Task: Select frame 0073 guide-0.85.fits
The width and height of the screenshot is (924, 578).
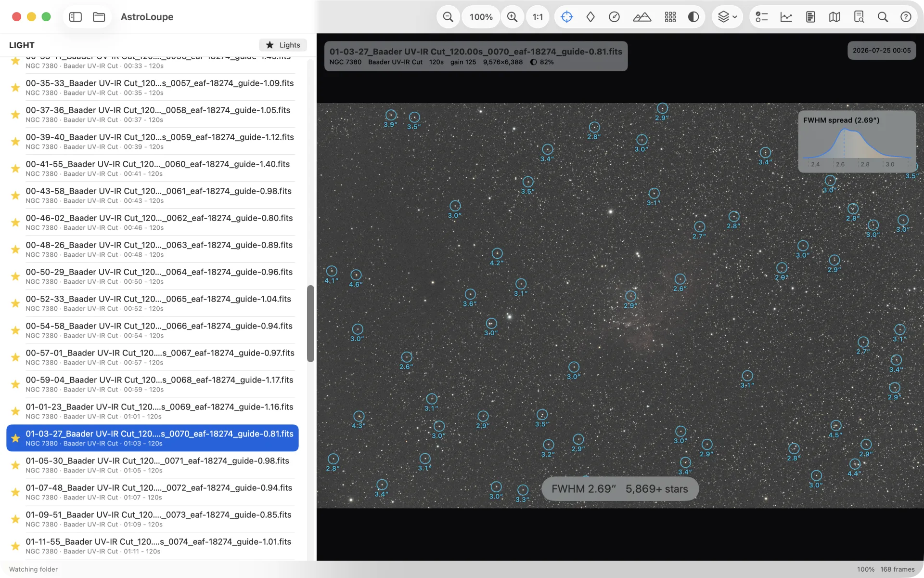Action: [x=152, y=519]
